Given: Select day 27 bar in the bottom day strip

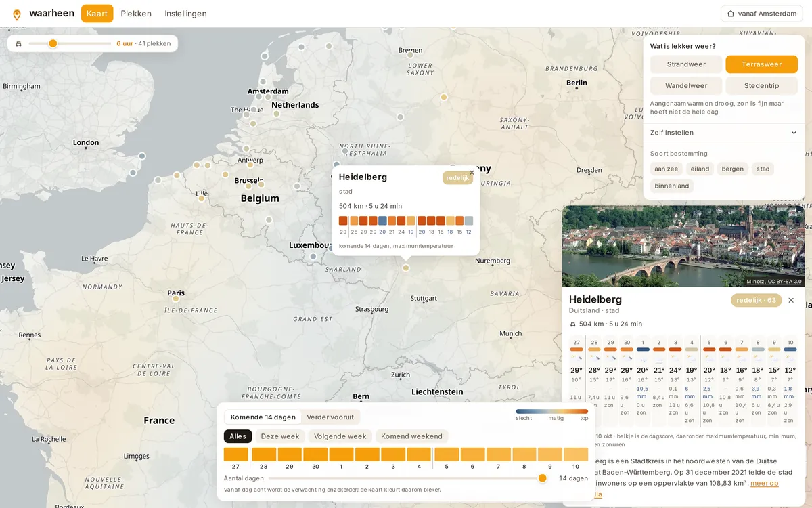Looking at the screenshot, I should 236,454.
